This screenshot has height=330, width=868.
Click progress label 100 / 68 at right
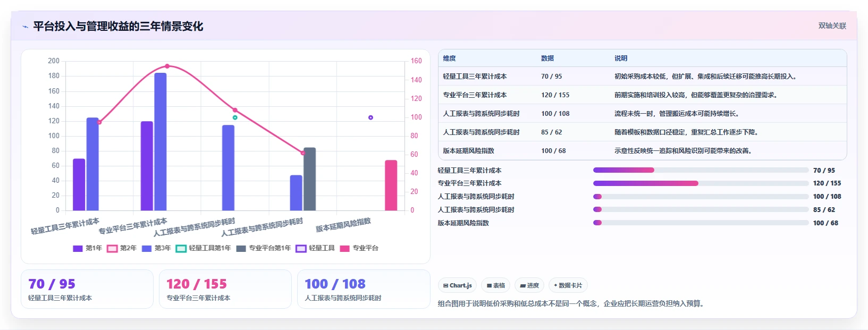(825, 223)
